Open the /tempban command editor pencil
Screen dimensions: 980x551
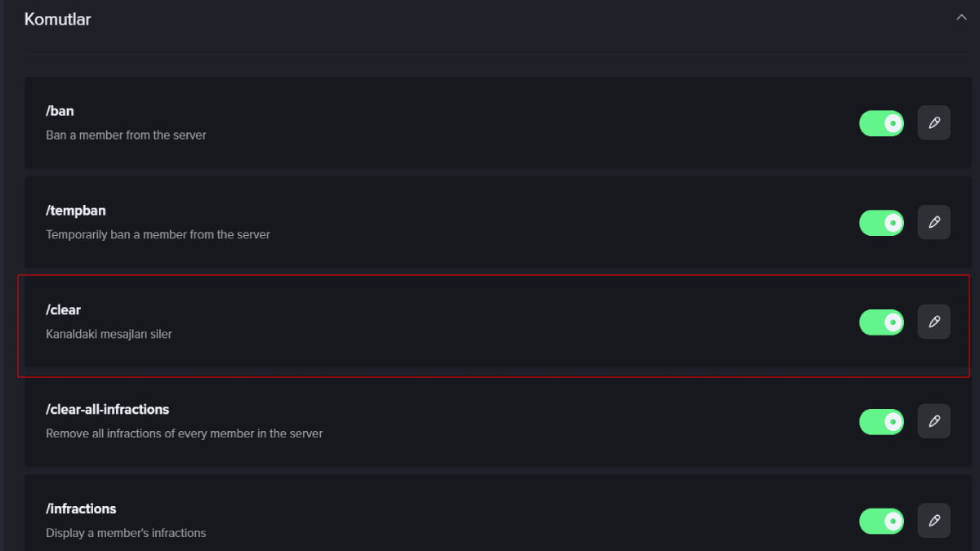coord(933,222)
